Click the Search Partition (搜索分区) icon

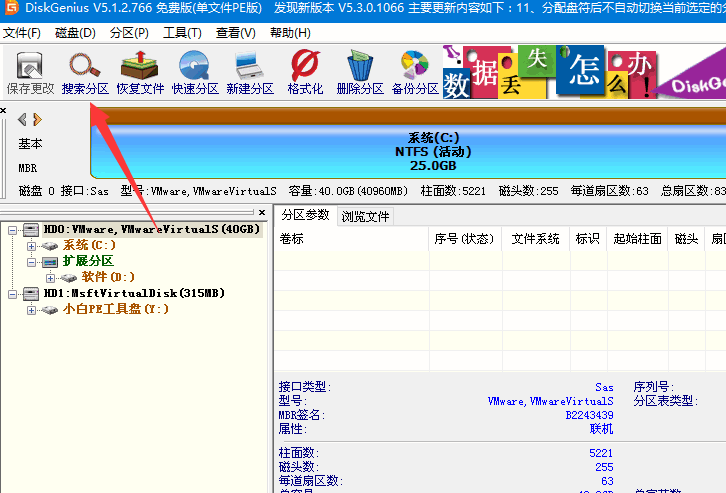click(85, 73)
